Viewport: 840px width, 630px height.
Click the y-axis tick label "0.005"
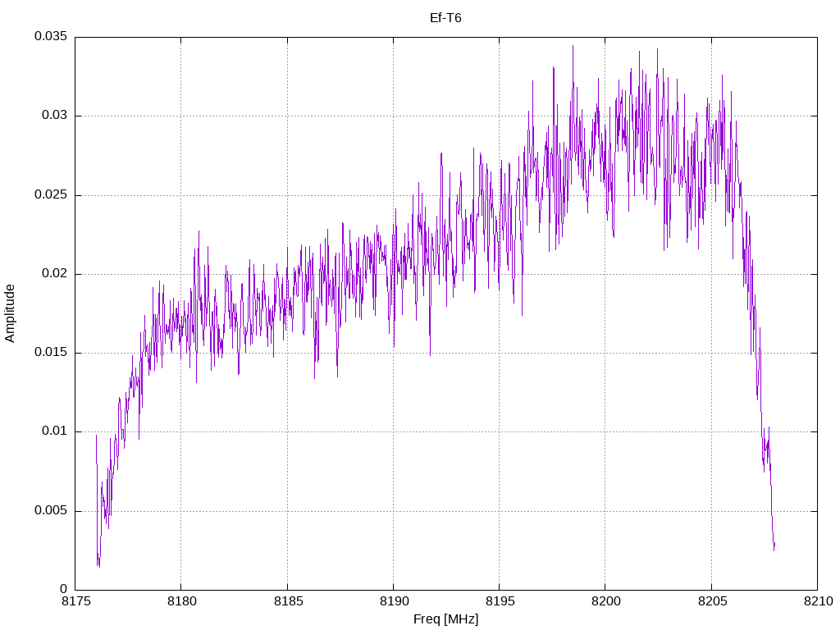point(51,510)
